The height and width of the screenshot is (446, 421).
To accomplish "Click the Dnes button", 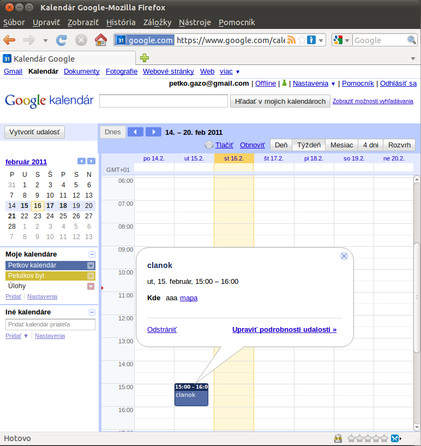I will pos(113,132).
